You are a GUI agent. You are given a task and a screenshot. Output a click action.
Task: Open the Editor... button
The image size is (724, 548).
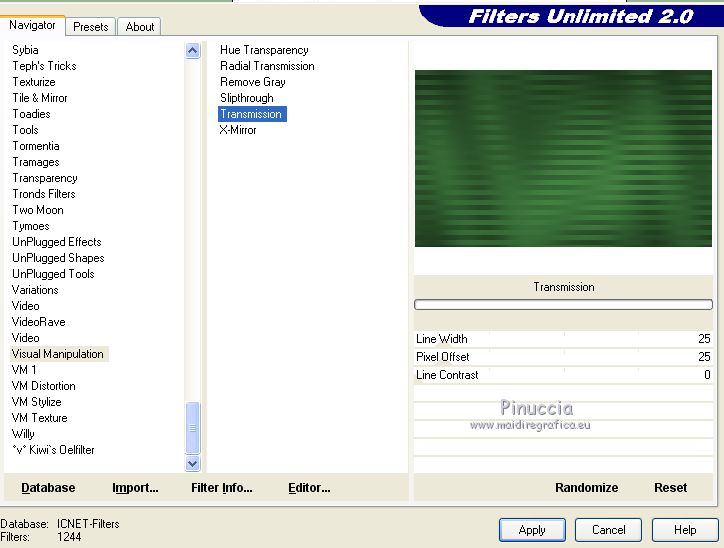coord(309,488)
